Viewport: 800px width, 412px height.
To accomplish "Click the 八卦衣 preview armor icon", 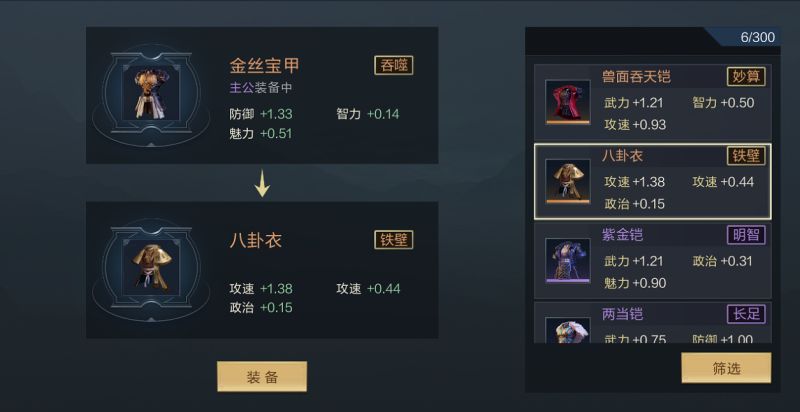I will pos(151,267).
